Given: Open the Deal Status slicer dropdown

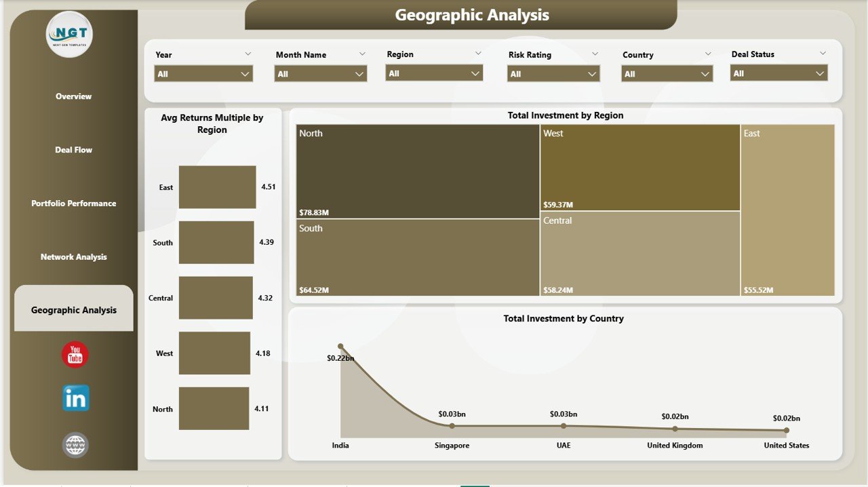Looking at the screenshot, I should point(778,73).
